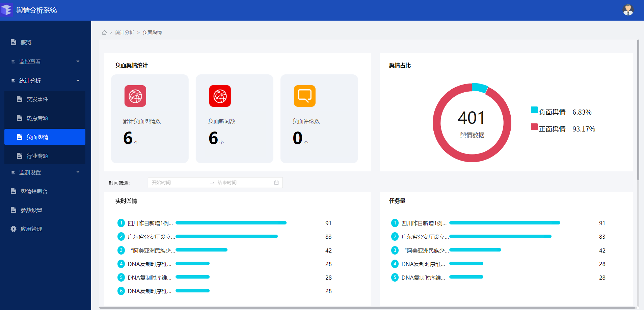Click the 突发事件 document icon
The width and height of the screenshot is (644, 310).
coord(20,99)
